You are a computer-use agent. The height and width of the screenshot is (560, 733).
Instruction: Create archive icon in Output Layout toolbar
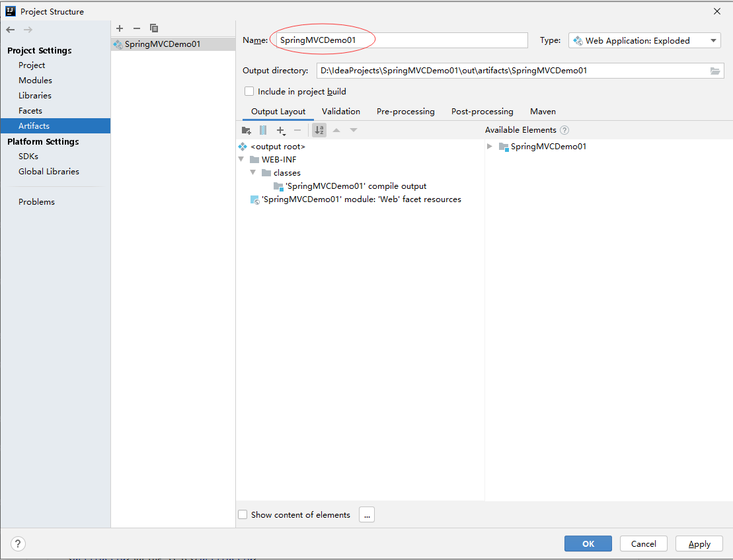coord(263,130)
